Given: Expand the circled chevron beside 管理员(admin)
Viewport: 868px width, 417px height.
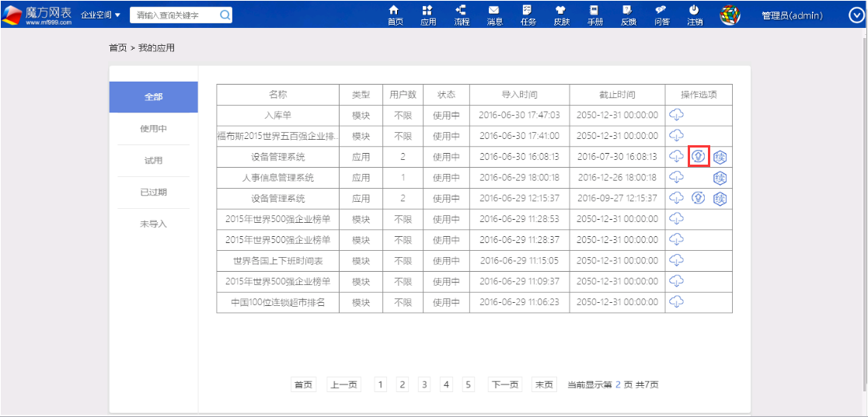Looking at the screenshot, I should point(856,16).
